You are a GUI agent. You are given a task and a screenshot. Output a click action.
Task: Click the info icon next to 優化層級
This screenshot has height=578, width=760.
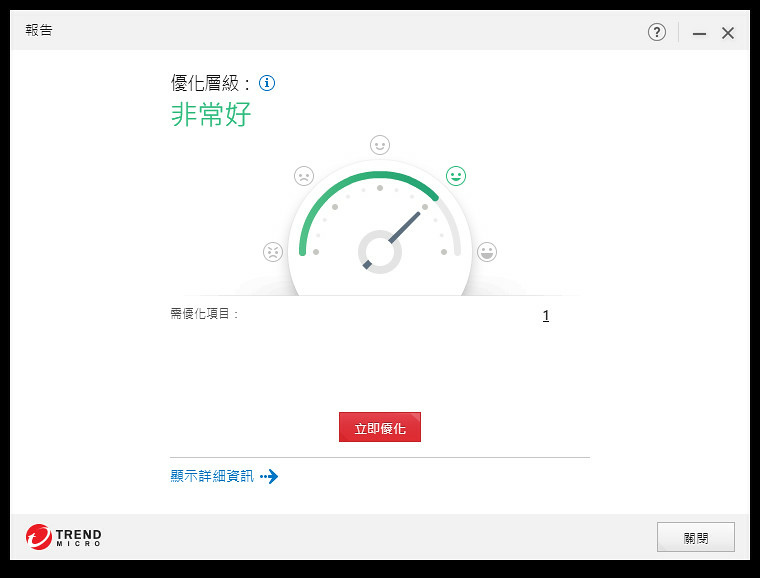(x=267, y=83)
